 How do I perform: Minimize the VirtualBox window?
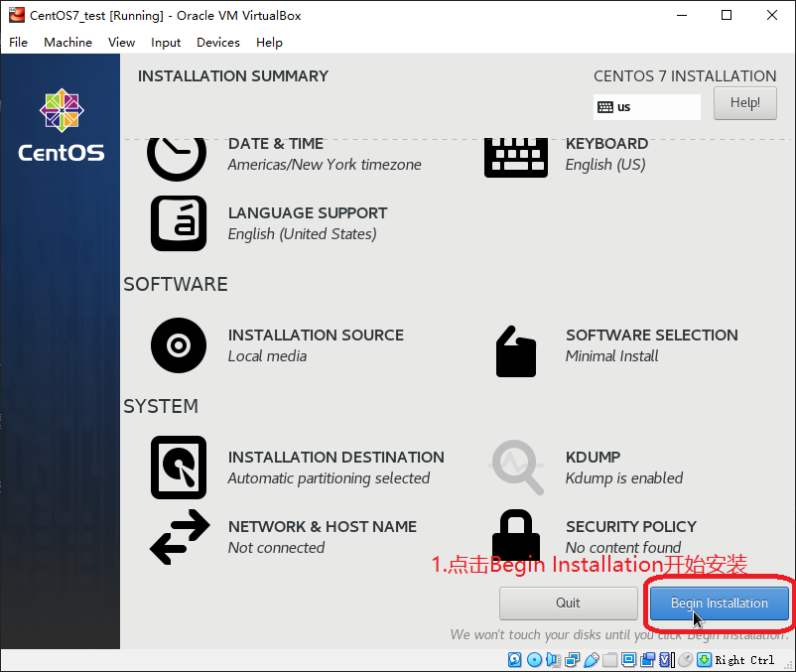pos(682,15)
